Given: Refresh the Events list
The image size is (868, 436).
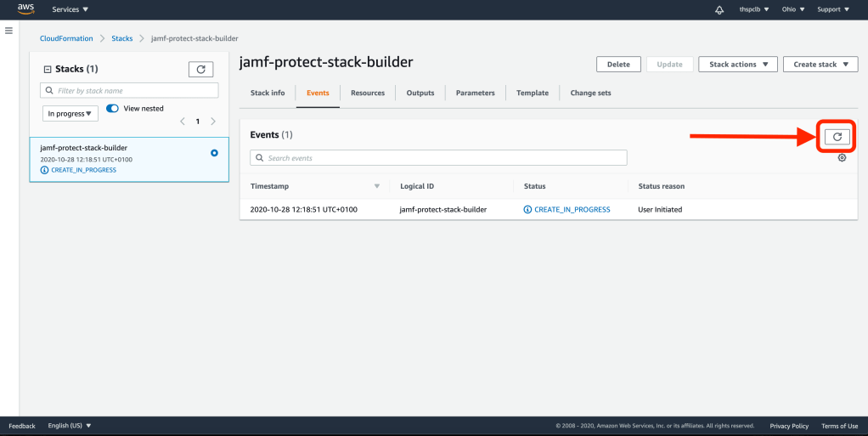Looking at the screenshot, I should 837,136.
